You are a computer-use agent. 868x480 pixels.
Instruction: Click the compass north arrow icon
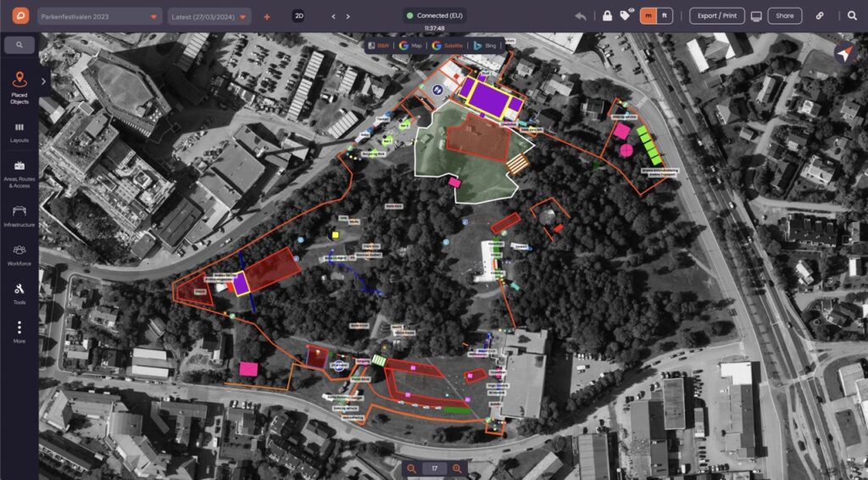point(845,53)
